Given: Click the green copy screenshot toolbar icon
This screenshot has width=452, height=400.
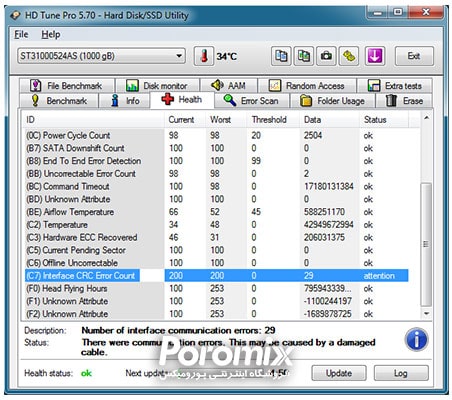Looking at the screenshot, I should [x=304, y=56].
